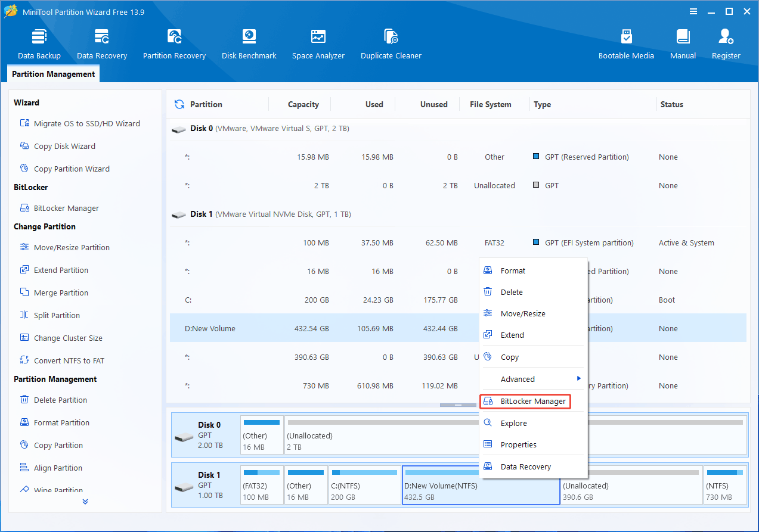Select Copy in context menu
Screen dimensions: 759x532
[534, 357]
